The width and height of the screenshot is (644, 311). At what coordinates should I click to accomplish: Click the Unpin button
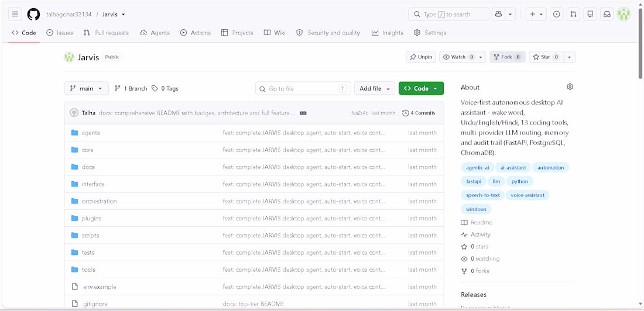(x=421, y=57)
